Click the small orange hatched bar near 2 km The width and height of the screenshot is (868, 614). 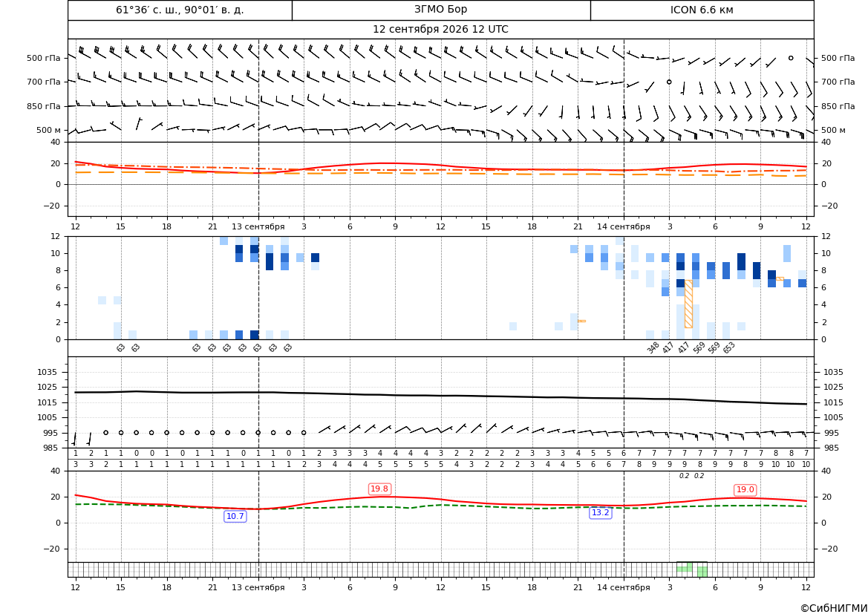point(581,321)
